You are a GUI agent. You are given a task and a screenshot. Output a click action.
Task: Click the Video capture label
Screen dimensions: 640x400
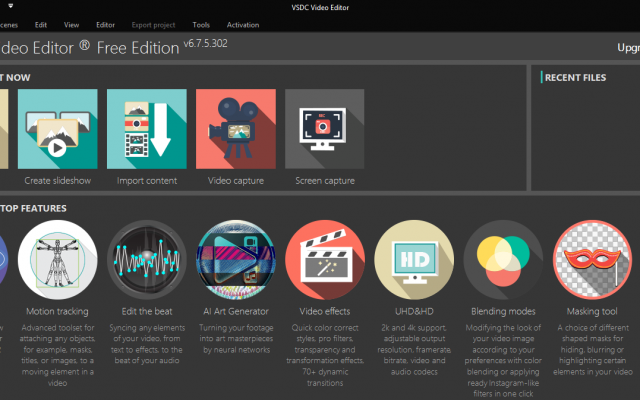point(236,180)
